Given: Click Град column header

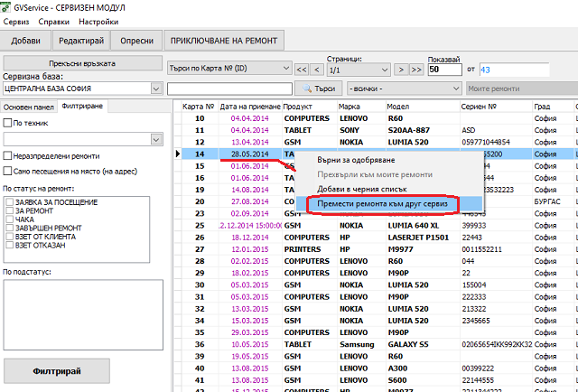Looking at the screenshot, I should click(553, 107).
